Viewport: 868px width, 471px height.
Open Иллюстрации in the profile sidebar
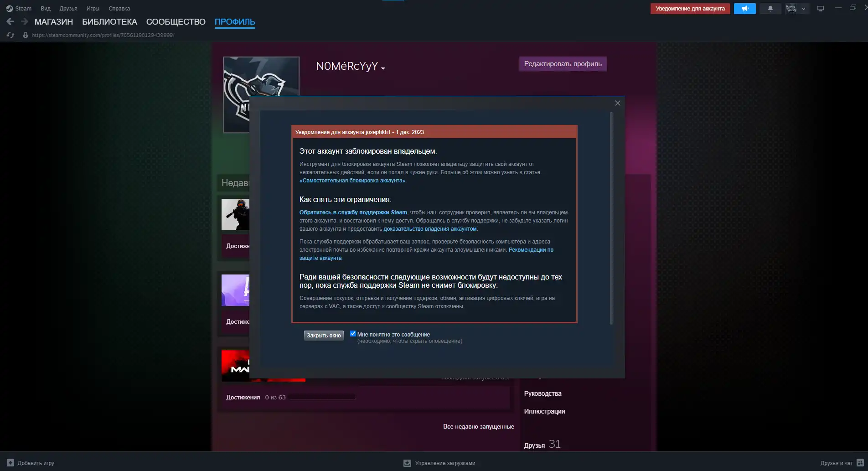544,411
